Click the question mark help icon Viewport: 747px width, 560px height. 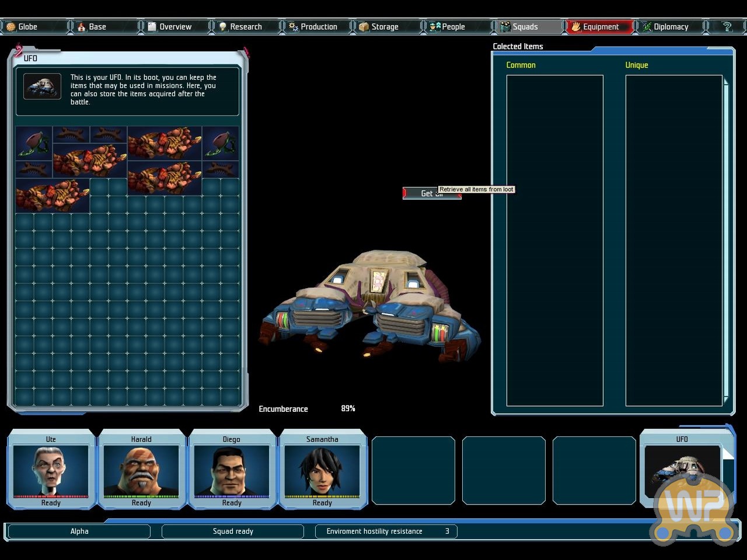(727, 27)
